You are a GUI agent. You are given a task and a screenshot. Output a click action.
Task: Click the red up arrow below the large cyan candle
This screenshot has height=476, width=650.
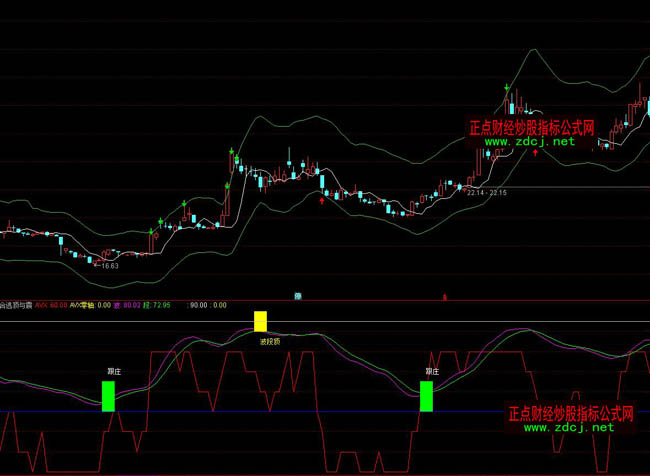(x=321, y=200)
